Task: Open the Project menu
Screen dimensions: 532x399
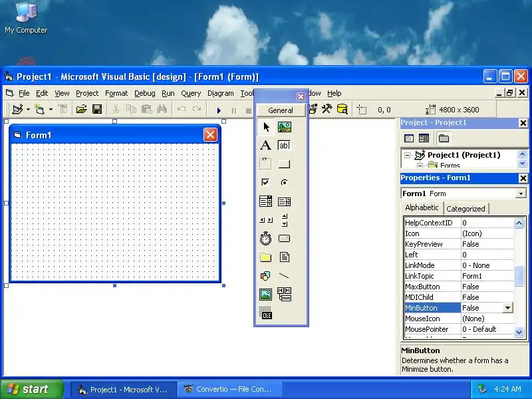Action: point(87,93)
